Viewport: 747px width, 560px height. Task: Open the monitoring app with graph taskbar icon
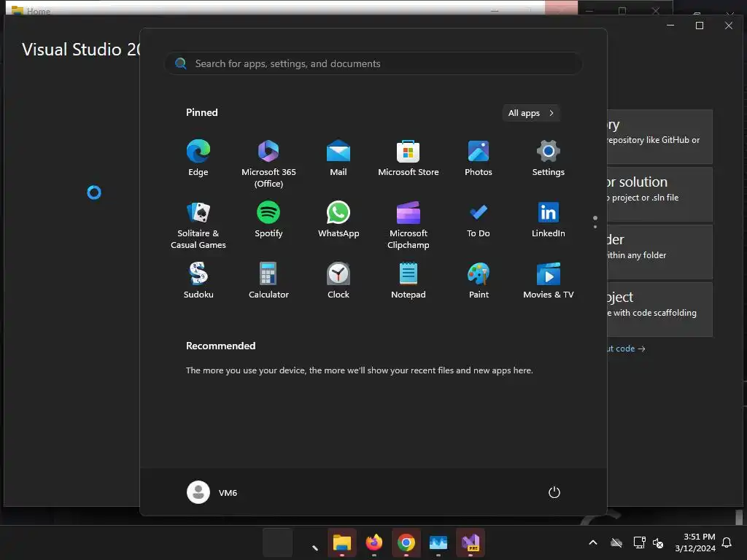click(x=438, y=542)
